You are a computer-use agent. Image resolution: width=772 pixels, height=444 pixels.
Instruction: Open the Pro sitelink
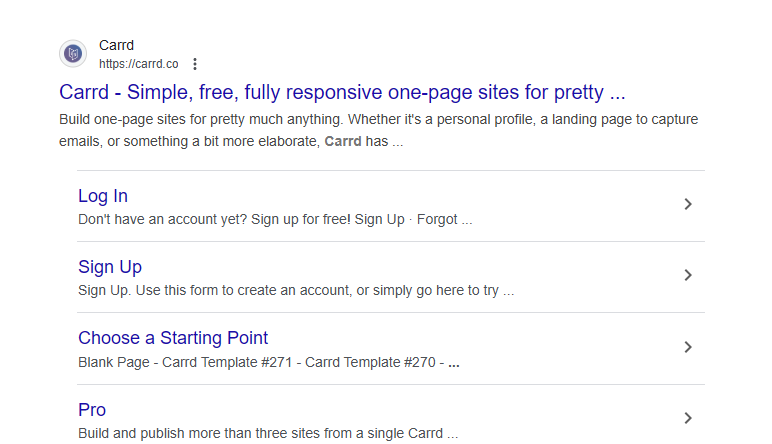click(92, 410)
